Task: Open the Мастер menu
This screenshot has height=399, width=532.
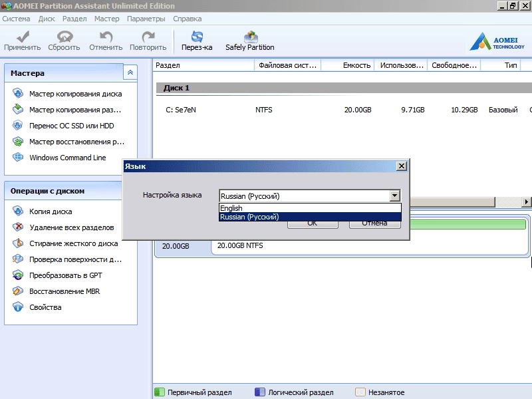Action: tap(107, 19)
